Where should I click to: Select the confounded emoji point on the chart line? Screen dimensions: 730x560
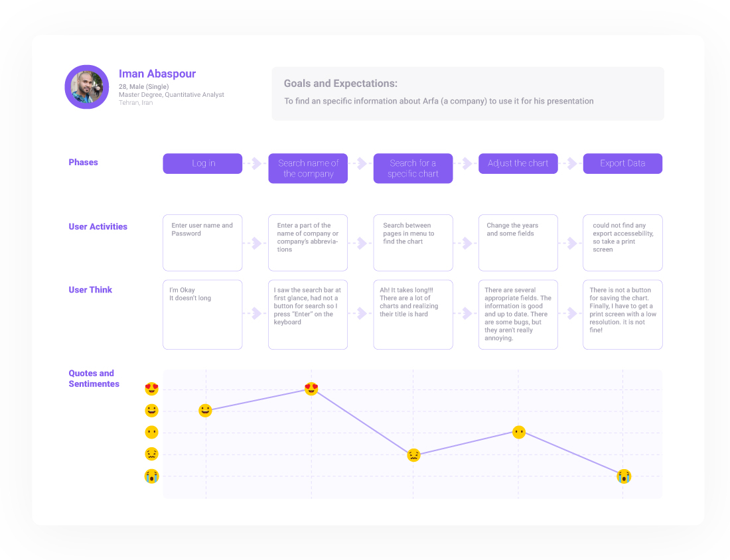[413, 455]
